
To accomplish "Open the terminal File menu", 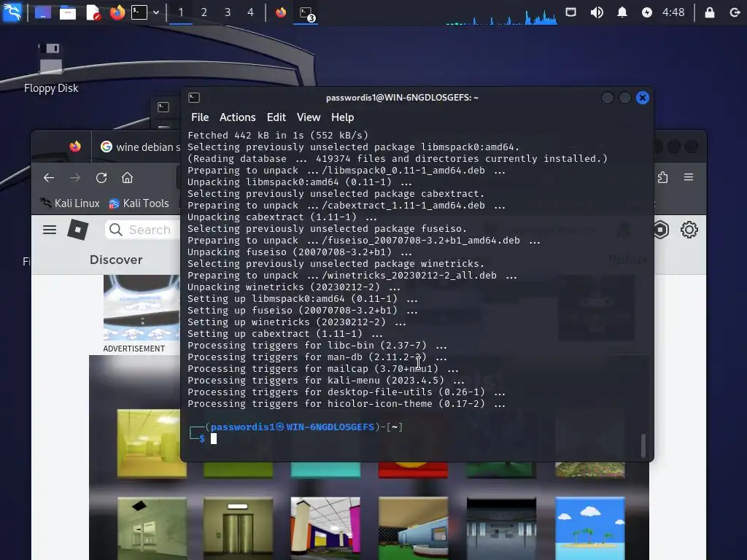I will point(200,117).
